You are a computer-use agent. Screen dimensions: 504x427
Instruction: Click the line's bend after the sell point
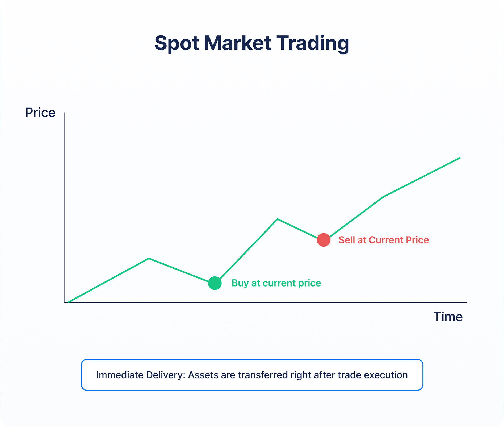pyautogui.click(x=383, y=197)
